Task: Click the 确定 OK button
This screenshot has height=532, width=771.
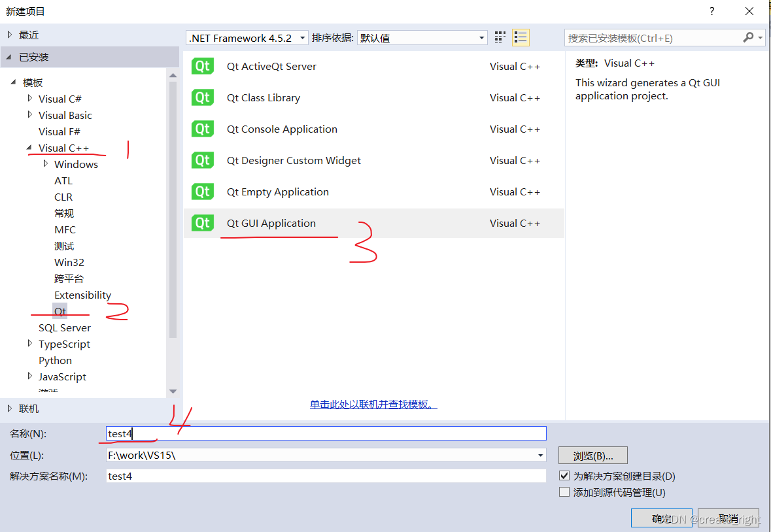Action: pos(661,518)
